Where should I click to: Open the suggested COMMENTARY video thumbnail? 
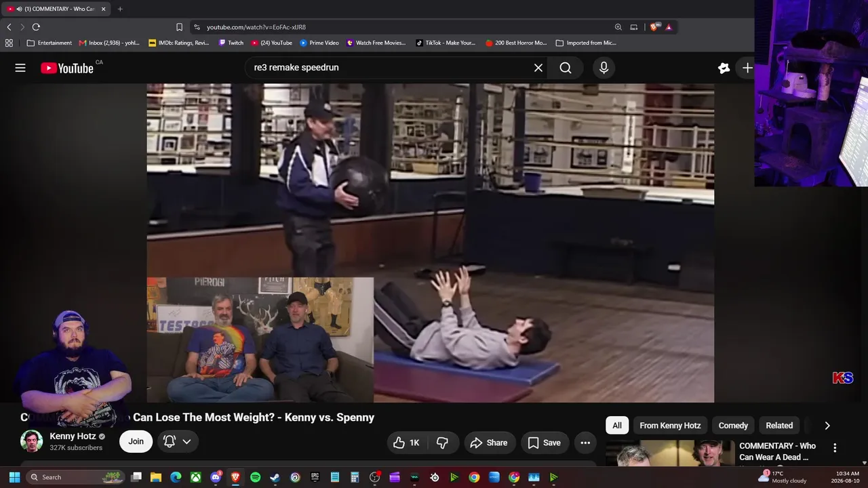click(x=670, y=453)
